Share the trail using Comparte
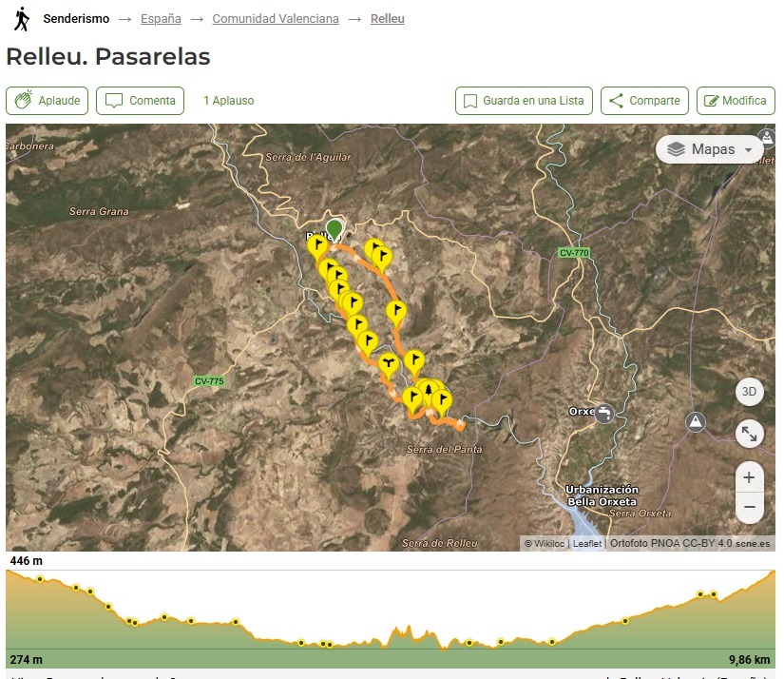 pyautogui.click(x=644, y=101)
